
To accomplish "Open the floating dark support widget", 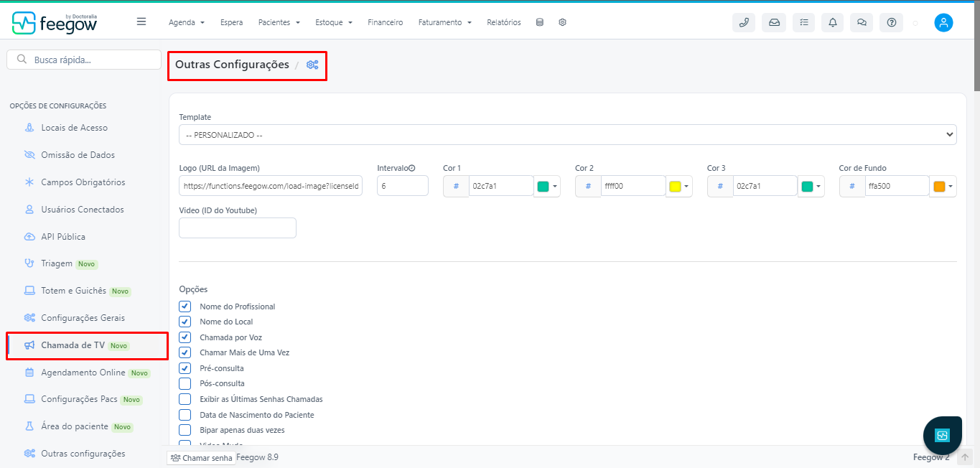I will 942,435.
